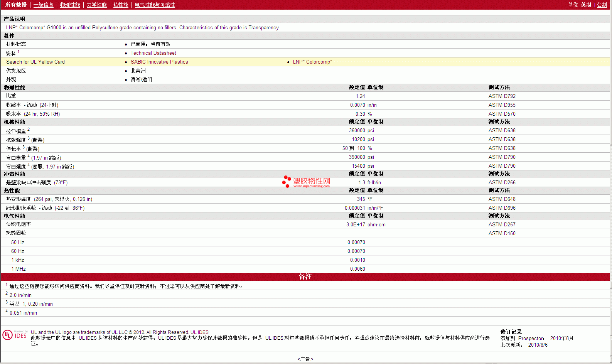Select the 热变形温度 value 345
The image size is (612, 364).
pyautogui.click(x=361, y=199)
